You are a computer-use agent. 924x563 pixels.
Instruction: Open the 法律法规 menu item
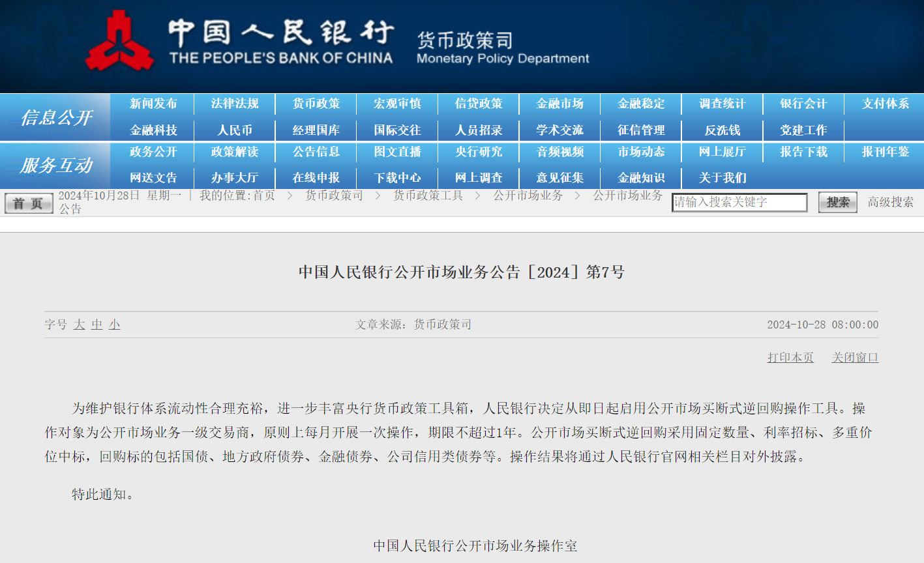235,104
